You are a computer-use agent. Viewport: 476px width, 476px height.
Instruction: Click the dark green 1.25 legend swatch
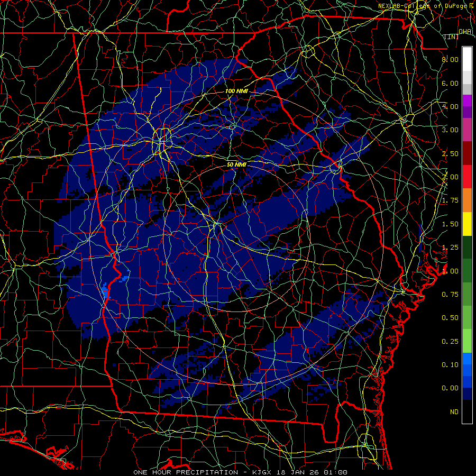click(x=467, y=247)
